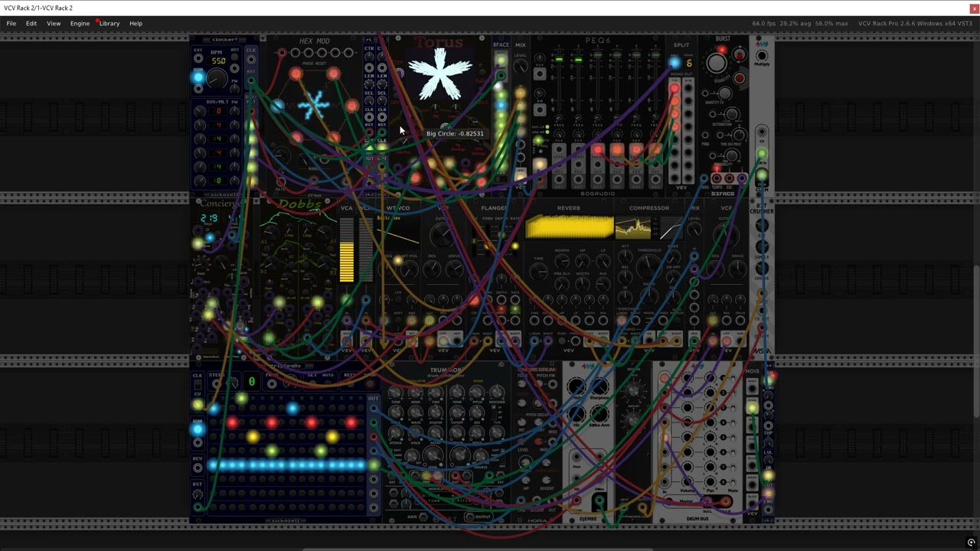Click the topmost DIV/MLT ratio display
This screenshot has width=980, height=551.
point(217,111)
